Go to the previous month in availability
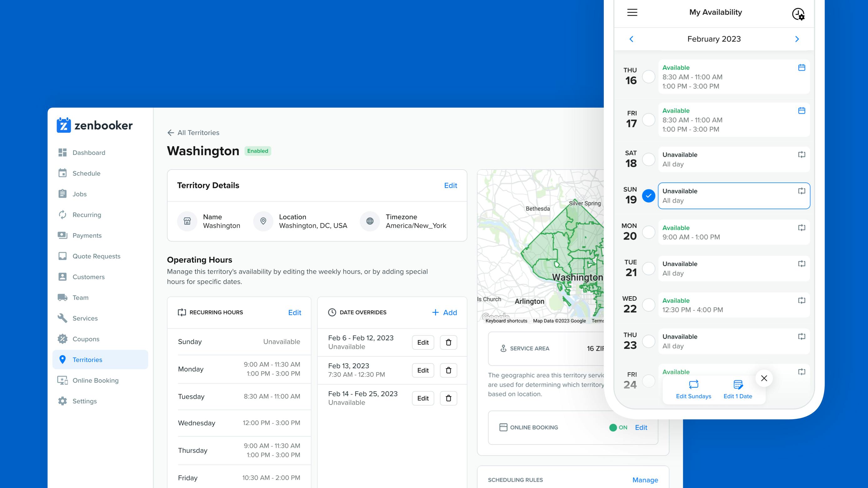Screen dimensions: 868x488 tap(632, 39)
